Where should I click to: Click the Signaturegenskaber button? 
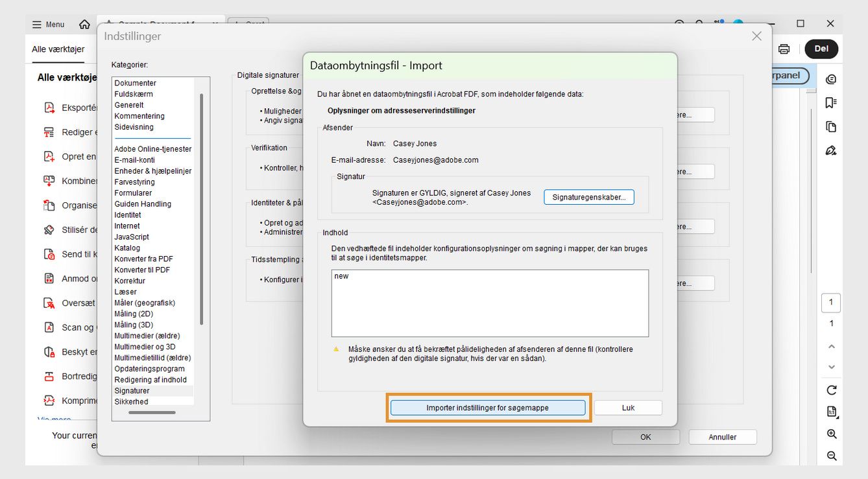pos(588,197)
